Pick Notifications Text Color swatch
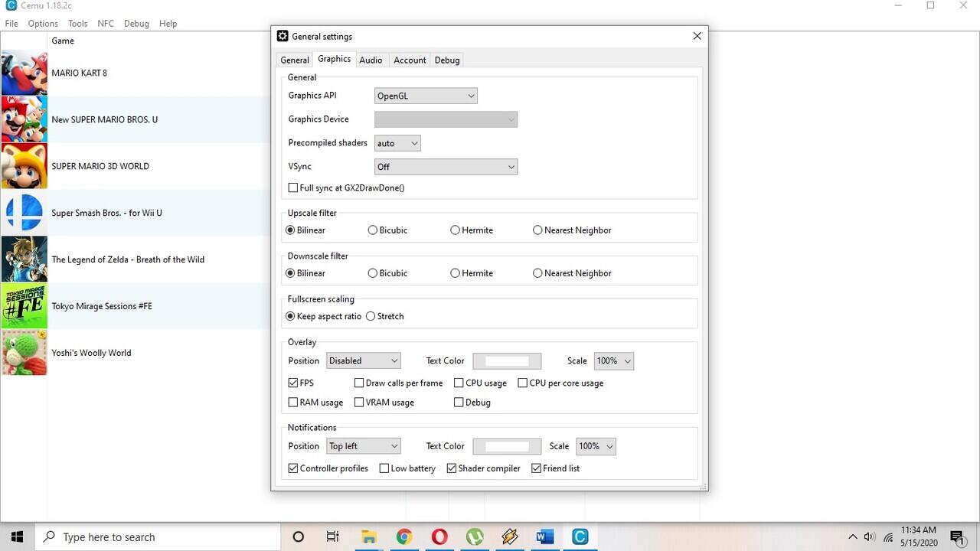The height and width of the screenshot is (551, 980). tap(507, 446)
